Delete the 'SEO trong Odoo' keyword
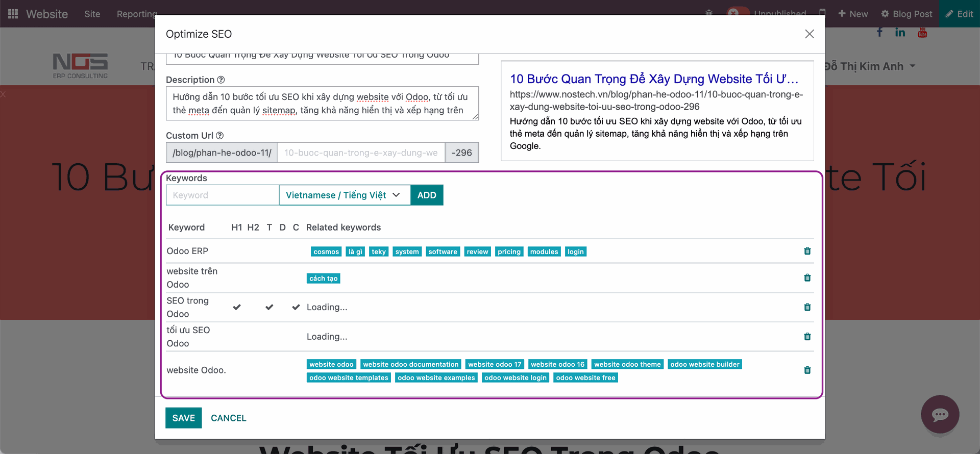The height and width of the screenshot is (454, 980). pyautogui.click(x=807, y=307)
